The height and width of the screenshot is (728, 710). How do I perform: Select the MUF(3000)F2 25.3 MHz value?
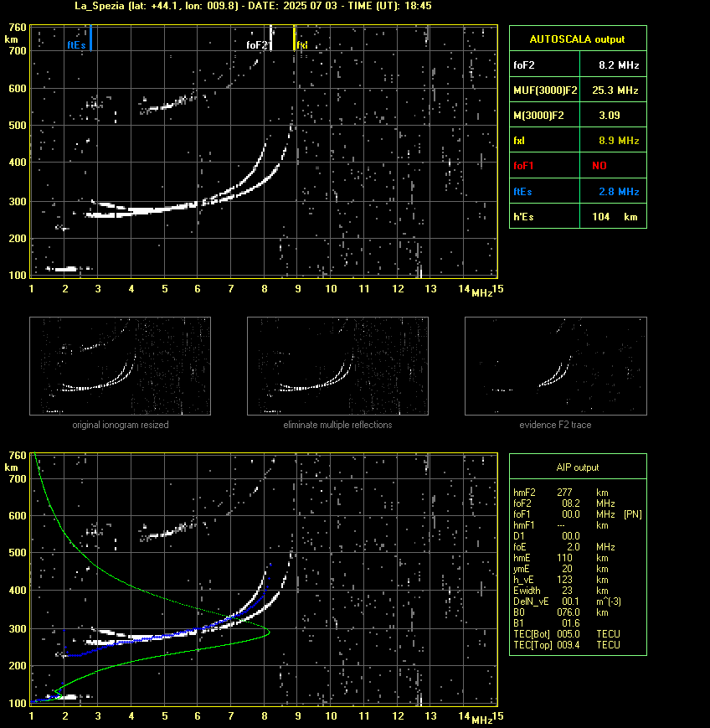(615, 90)
